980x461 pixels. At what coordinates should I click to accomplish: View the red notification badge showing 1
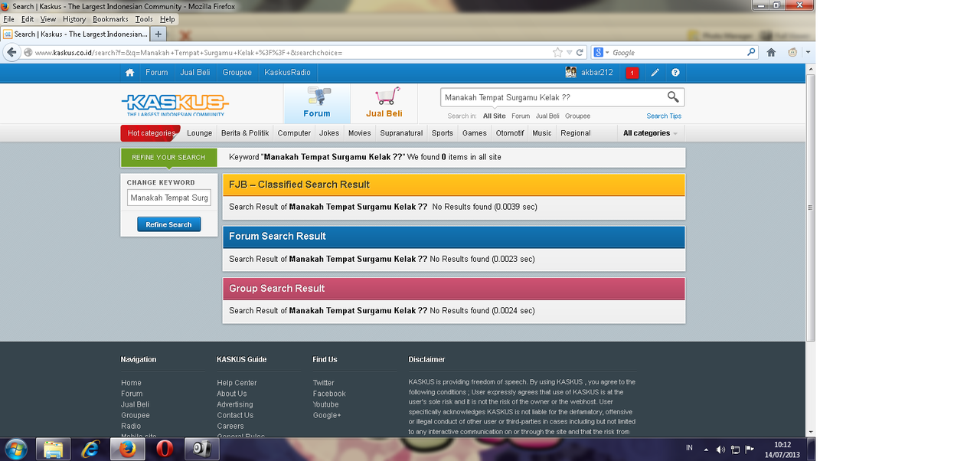tap(632, 73)
